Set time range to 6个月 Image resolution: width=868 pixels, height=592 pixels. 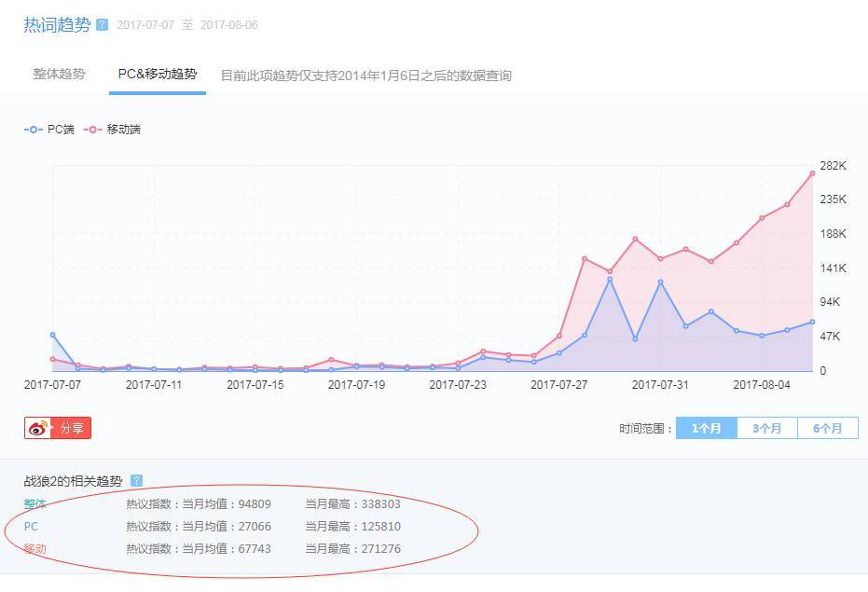(x=827, y=429)
